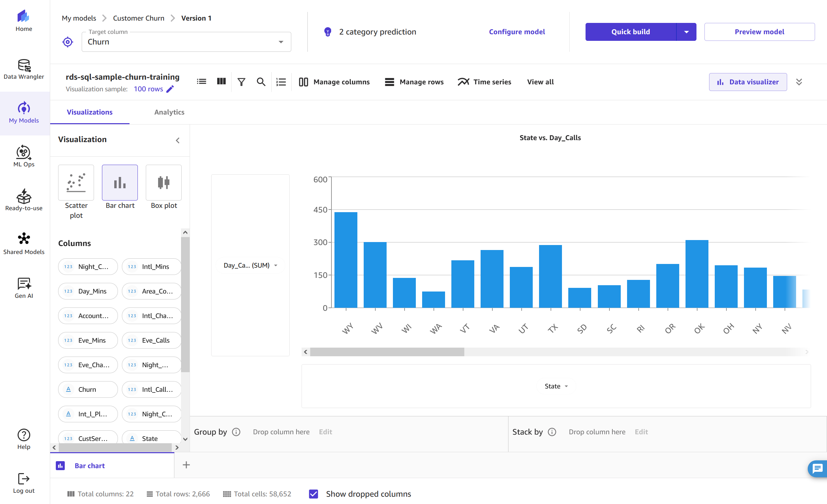Click the Time series toolbar item
827x504 pixels.
click(x=484, y=82)
